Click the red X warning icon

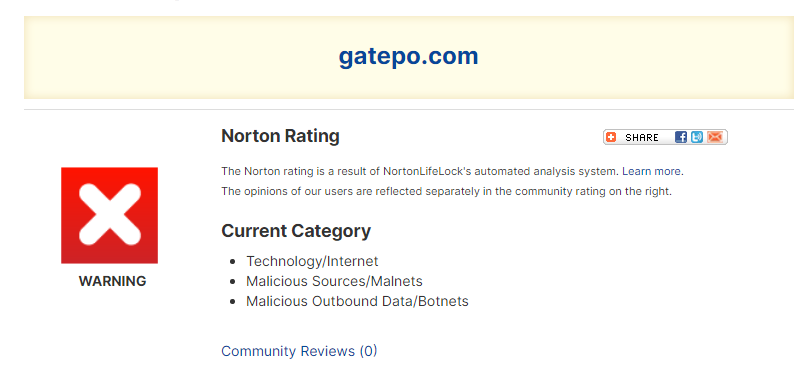109,215
